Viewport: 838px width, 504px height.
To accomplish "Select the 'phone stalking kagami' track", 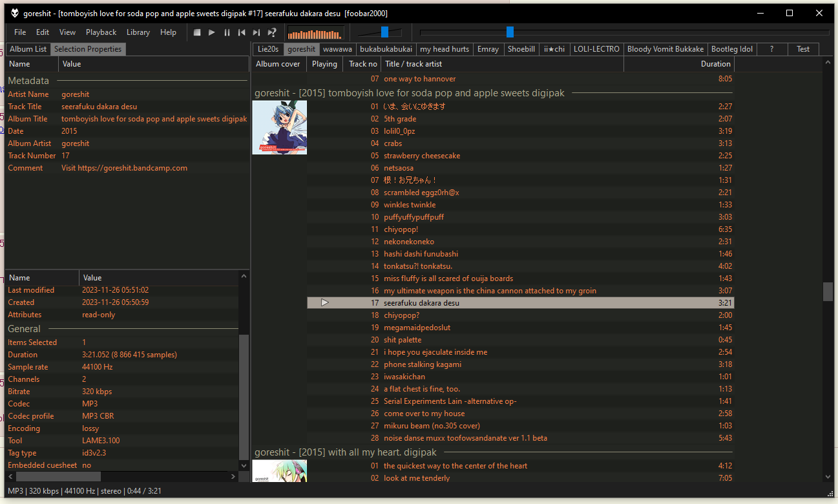I will [520, 364].
